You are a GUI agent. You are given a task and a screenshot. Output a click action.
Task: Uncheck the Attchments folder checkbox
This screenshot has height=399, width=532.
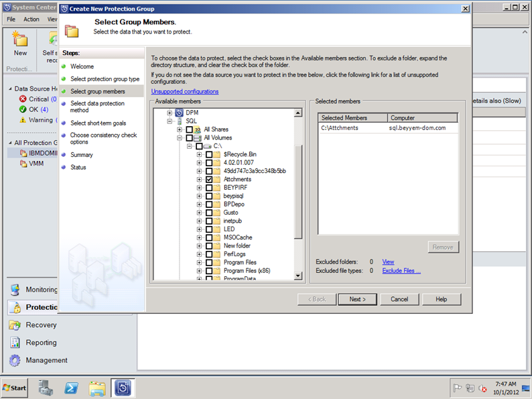(209, 179)
